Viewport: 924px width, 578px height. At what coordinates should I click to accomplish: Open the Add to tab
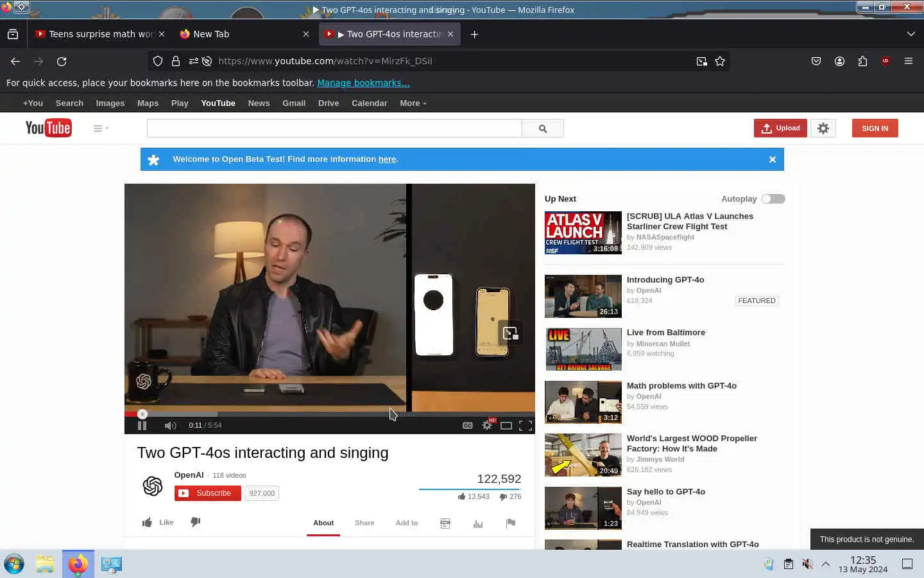coord(407,523)
